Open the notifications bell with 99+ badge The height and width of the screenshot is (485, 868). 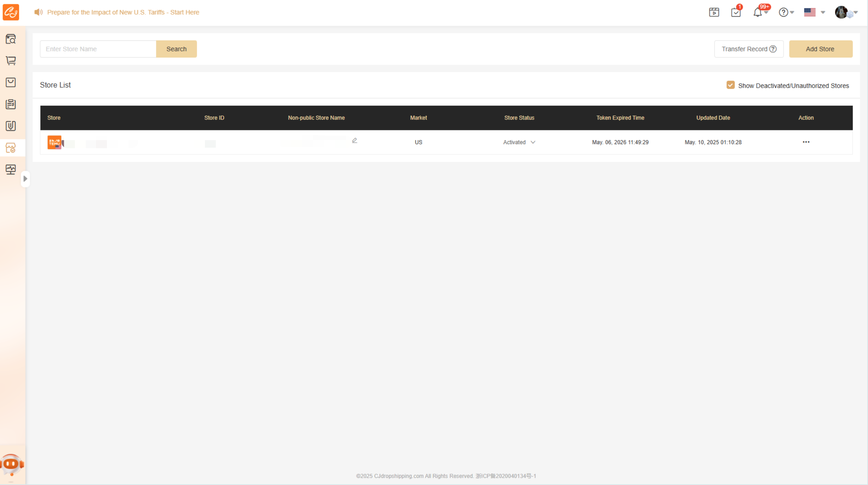coord(757,12)
